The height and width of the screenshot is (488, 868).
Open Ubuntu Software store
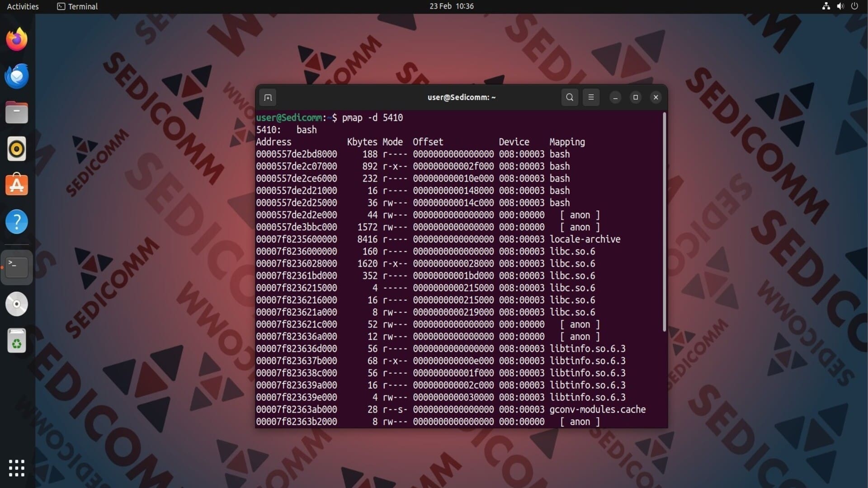pos(17,185)
